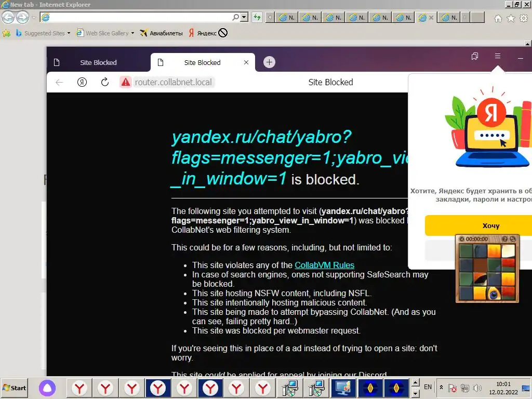Click text 'This site hosting NSFW content, including NSFL.'
The height and width of the screenshot is (399, 532).
pyautogui.click(x=282, y=293)
